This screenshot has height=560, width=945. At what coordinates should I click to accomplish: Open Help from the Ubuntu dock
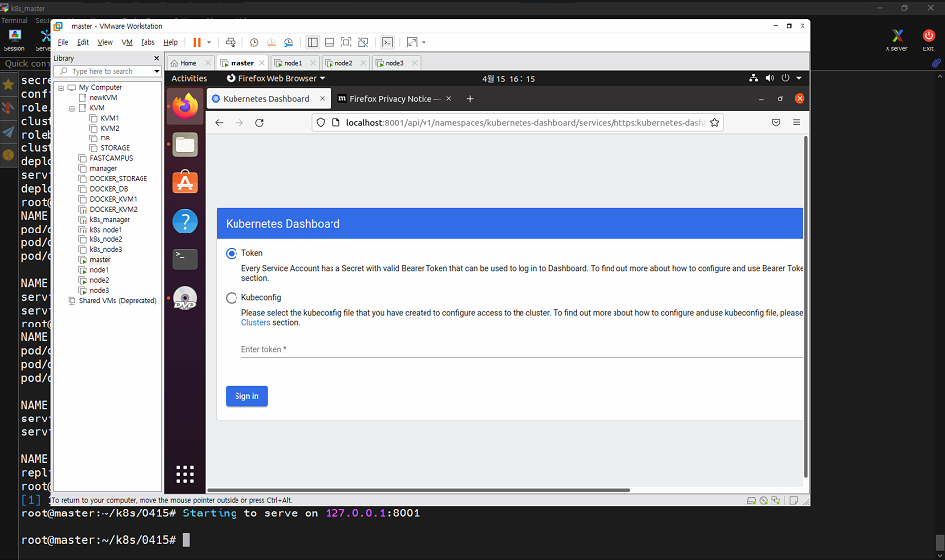185,222
